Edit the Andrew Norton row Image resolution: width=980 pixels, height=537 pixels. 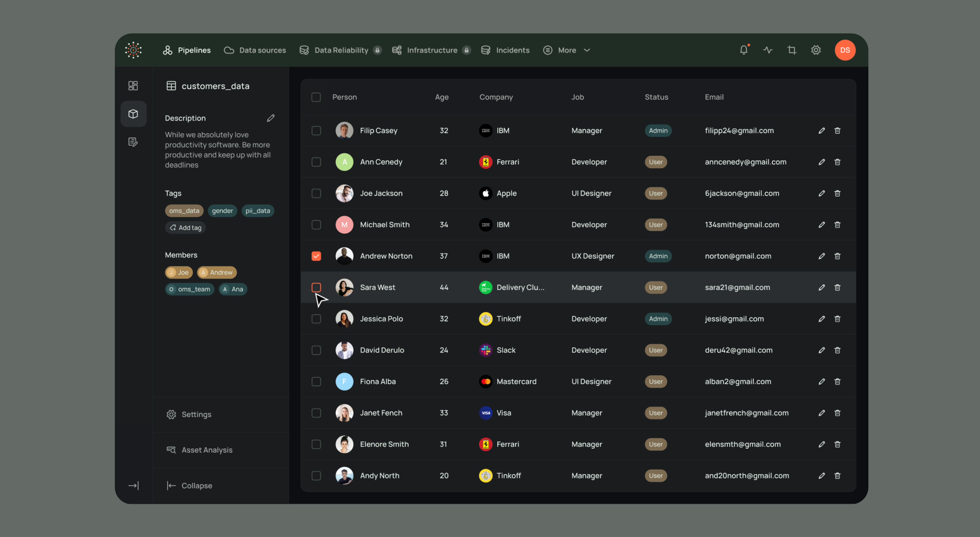click(x=822, y=256)
